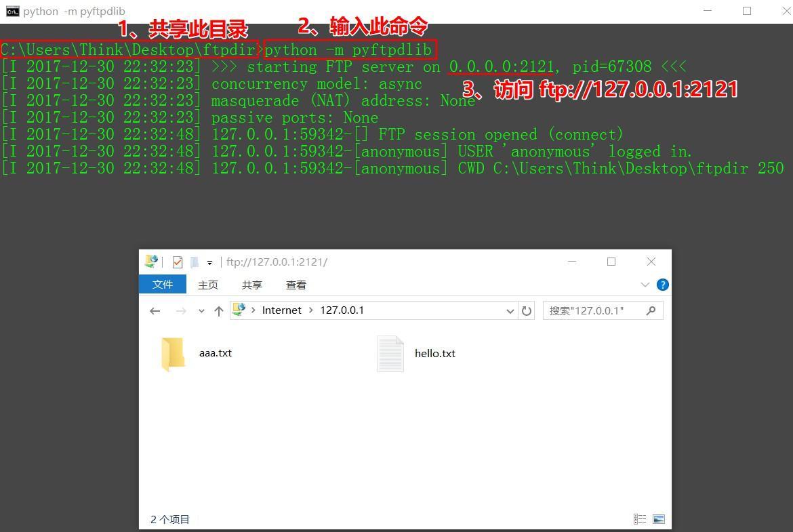Switch to the 查看 ribbon tab
The width and height of the screenshot is (793, 532).
click(296, 285)
